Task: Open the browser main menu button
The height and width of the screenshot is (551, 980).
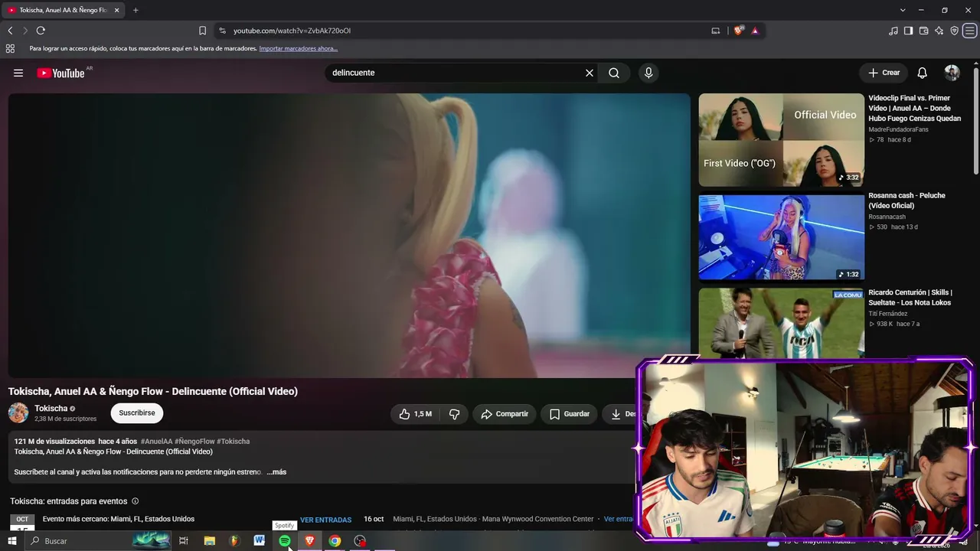Action: click(x=970, y=31)
